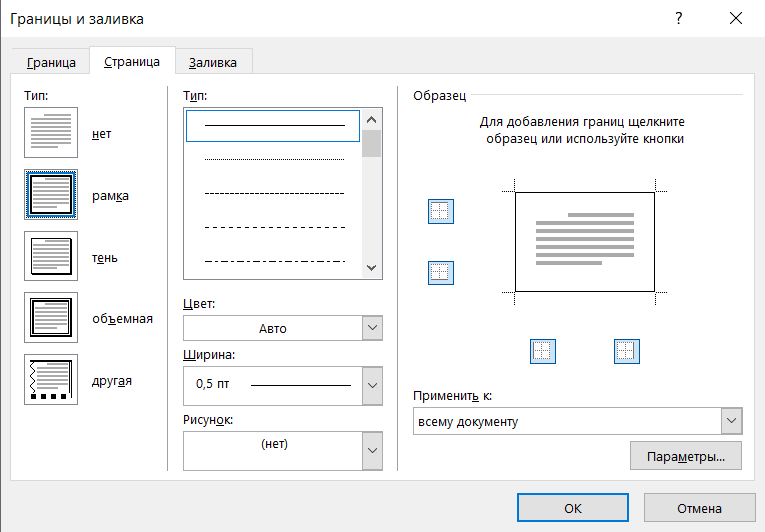Click the 'объемная' label text
This screenshot has width=765, height=532.
pyautogui.click(x=122, y=319)
